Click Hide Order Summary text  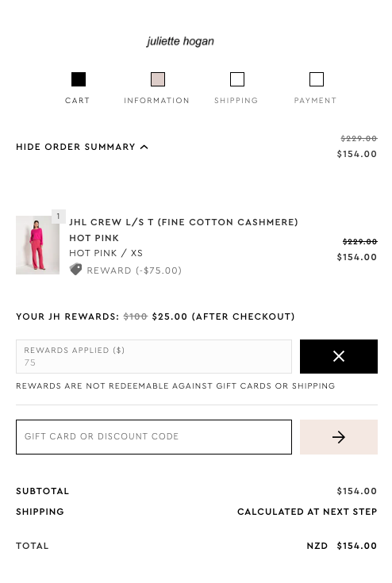point(75,147)
